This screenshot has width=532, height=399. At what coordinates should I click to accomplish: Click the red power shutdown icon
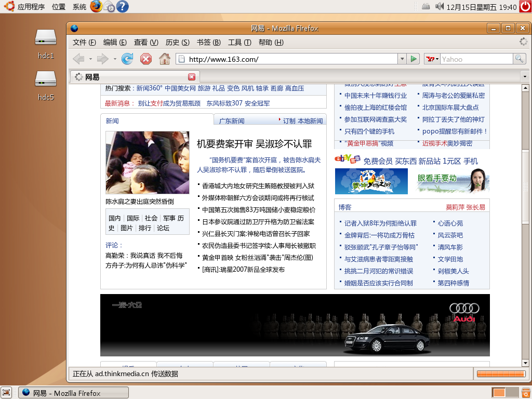click(x=525, y=6)
